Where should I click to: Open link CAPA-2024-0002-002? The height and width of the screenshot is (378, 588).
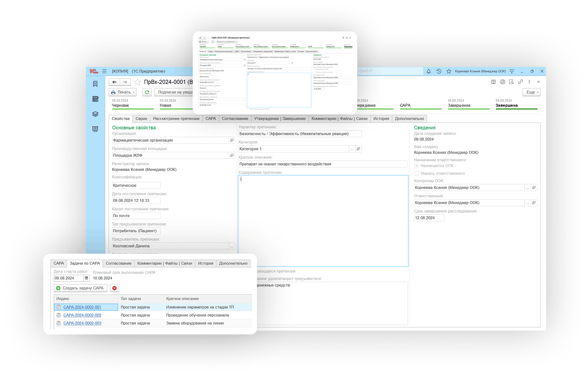(x=82, y=315)
